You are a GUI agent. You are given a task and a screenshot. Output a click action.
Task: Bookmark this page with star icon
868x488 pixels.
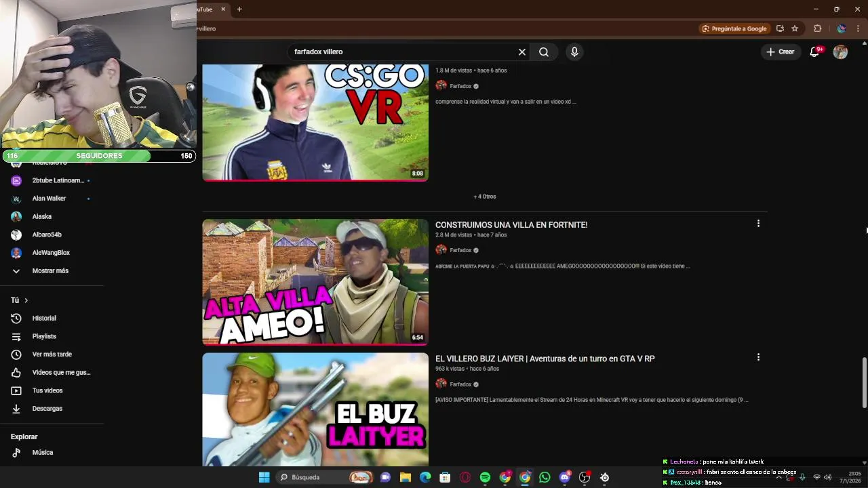click(x=795, y=28)
